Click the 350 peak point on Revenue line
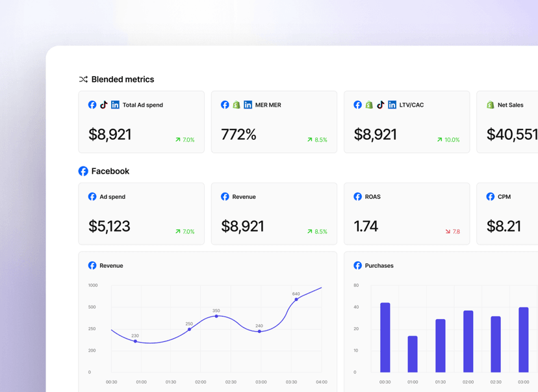The width and height of the screenshot is (538, 392). coord(216,317)
